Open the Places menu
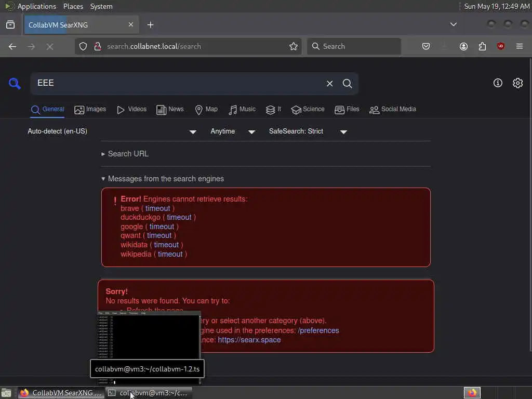Screen dimensions: 532x399 pos(73,6)
